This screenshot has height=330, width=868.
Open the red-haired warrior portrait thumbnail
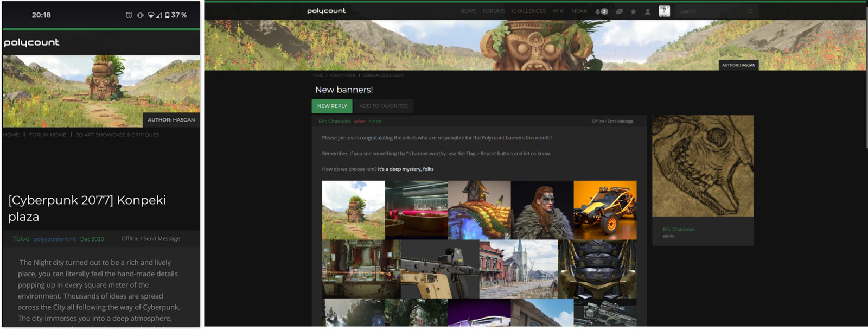(542, 210)
